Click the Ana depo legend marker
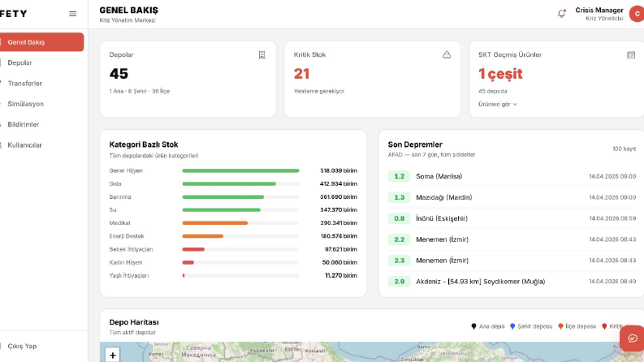 (473, 326)
